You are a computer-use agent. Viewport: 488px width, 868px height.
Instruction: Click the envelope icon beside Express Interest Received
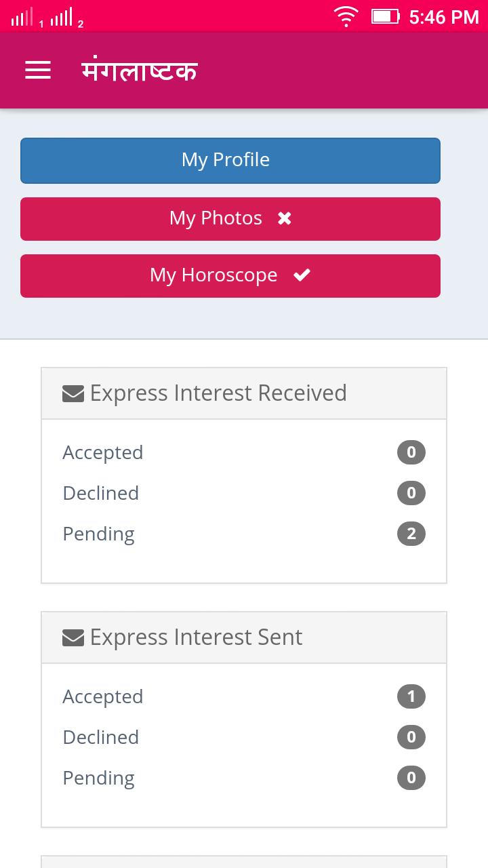pos(73,393)
